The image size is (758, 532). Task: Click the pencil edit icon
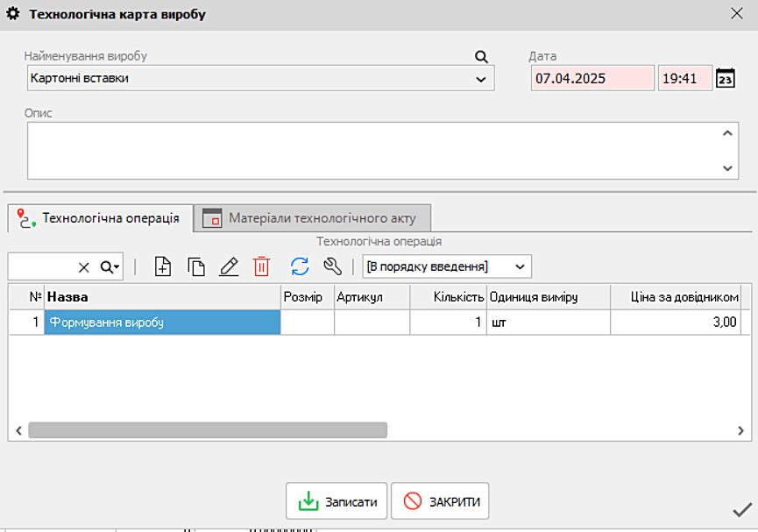229,266
